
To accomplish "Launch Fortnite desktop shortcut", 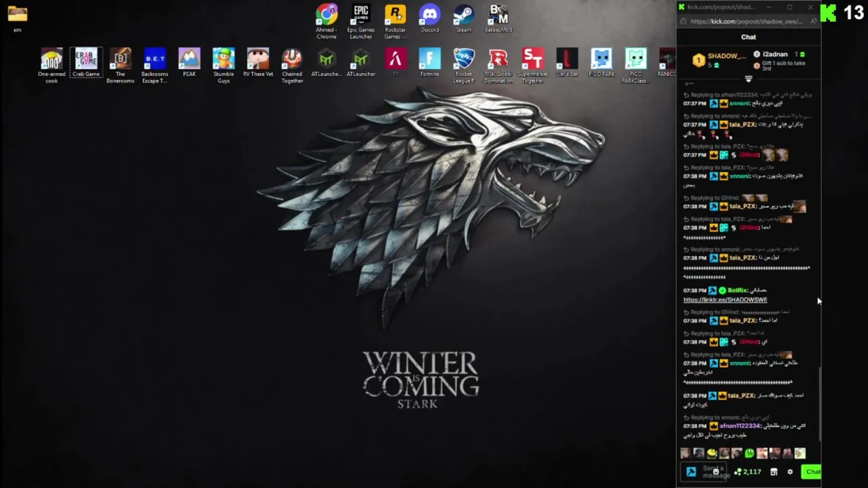I will click(429, 62).
